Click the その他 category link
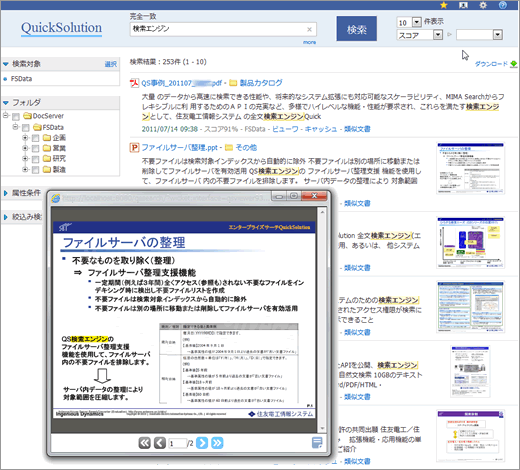Image resolution: width=520 pixels, height=470 pixels. (246, 147)
